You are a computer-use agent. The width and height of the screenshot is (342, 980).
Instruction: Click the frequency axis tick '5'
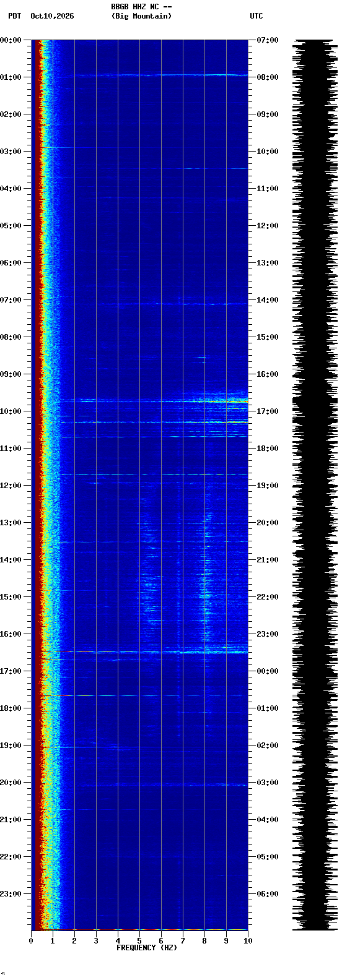point(139,941)
